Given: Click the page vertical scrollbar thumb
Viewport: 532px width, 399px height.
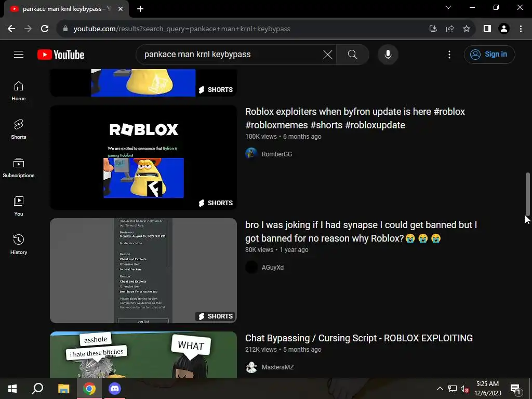Looking at the screenshot, I should [x=528, y=193].
